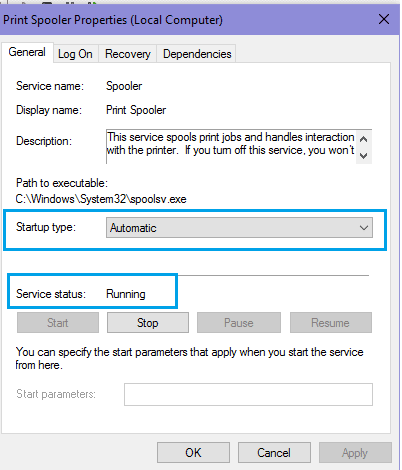Click the service description text box

click(231, 147)
